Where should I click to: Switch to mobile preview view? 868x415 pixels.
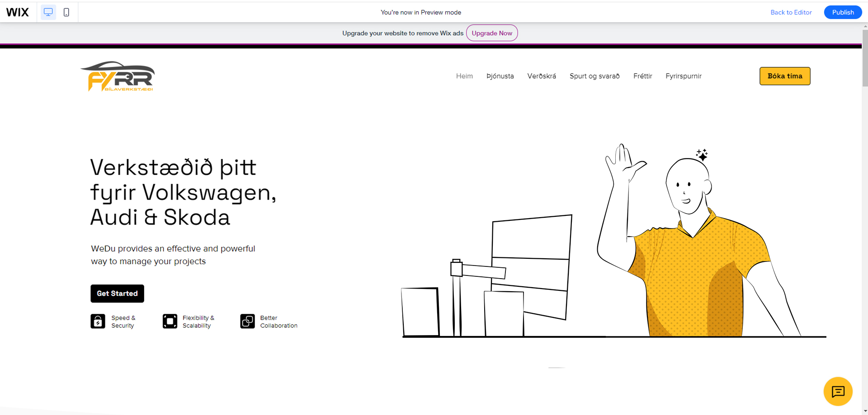tap(66, 12)
